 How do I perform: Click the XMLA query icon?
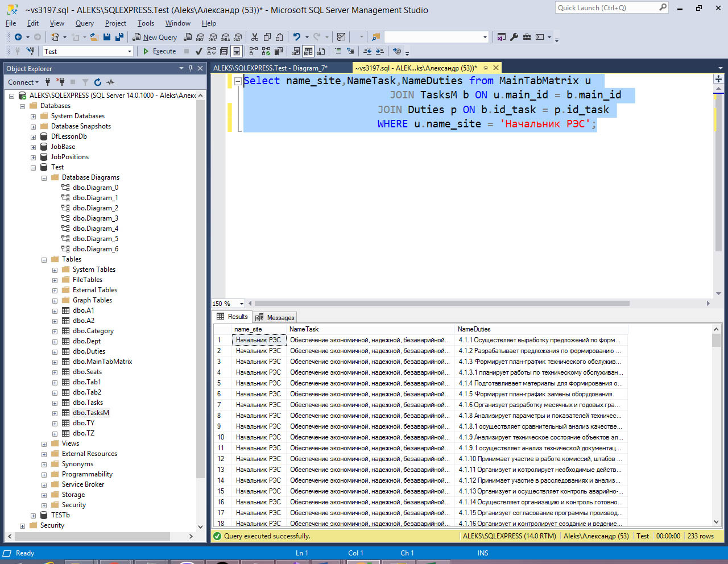coord(225,37)
